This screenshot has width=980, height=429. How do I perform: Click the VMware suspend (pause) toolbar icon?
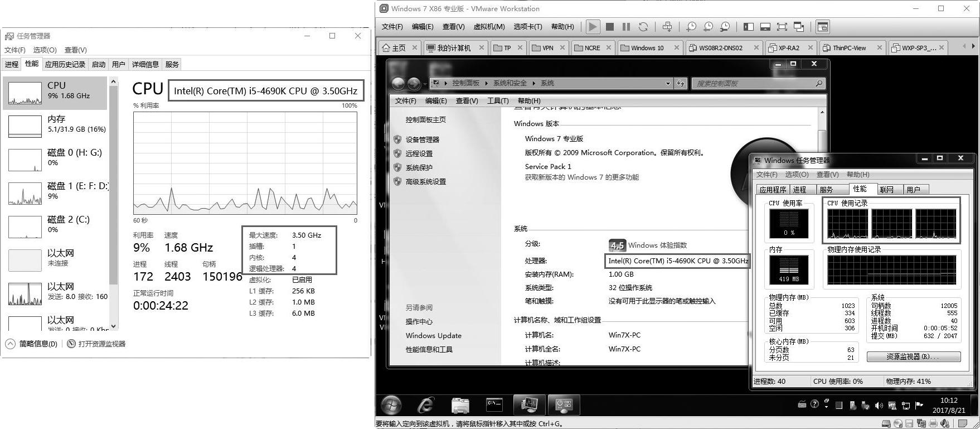[x=626, y=27]
